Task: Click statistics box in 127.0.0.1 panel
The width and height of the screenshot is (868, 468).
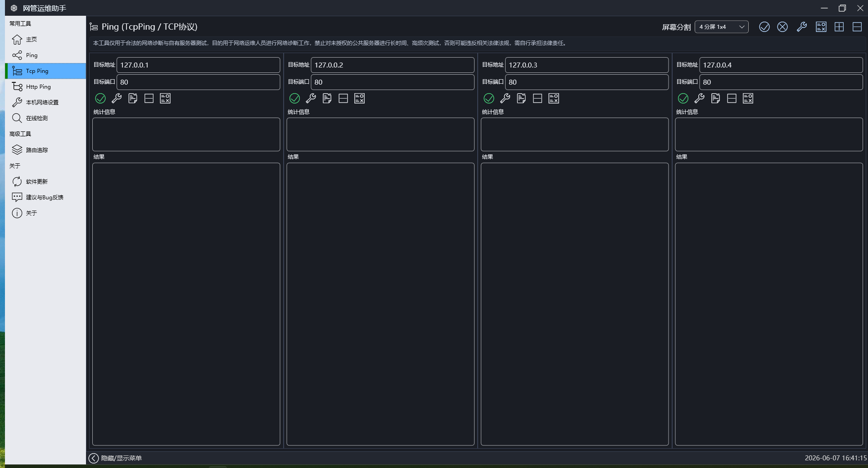Action: (x=186, y=135)
